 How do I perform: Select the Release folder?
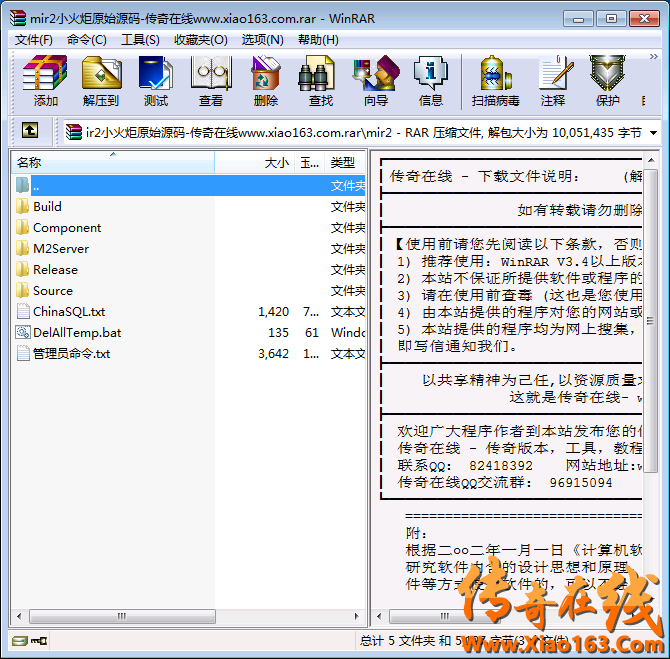tap(189, 269)
